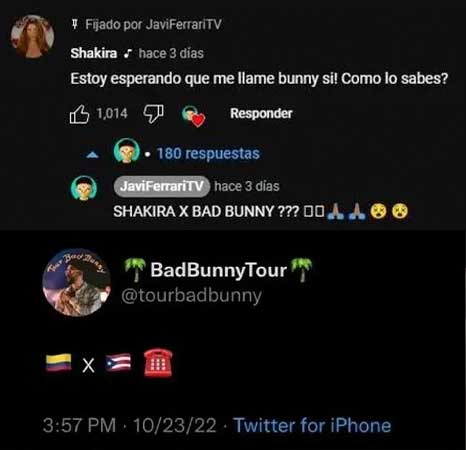This screenshot has width=466, height=450.
Task: Click the creator heart icon on comment
Action: pyautogui.click(x=194, y=116)
